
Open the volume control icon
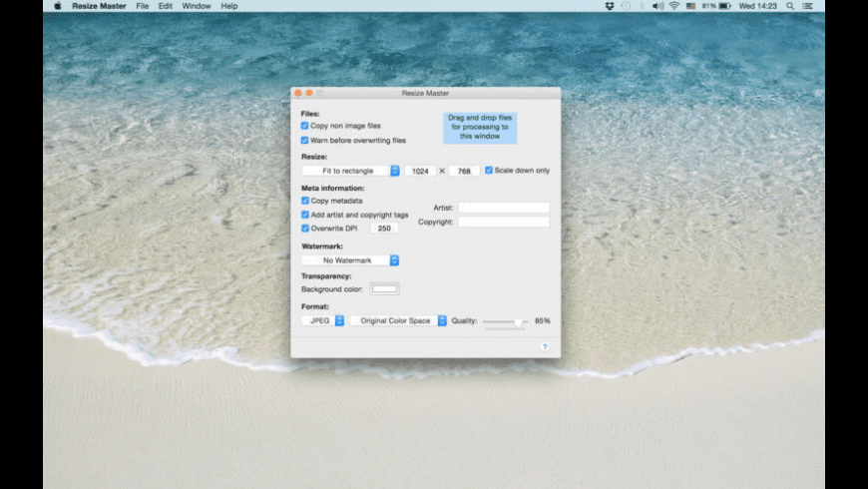[657, 6]
